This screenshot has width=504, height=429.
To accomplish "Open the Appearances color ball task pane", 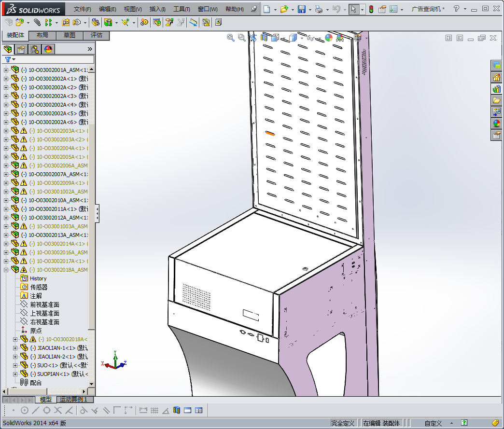I will (x=497, y=124).
